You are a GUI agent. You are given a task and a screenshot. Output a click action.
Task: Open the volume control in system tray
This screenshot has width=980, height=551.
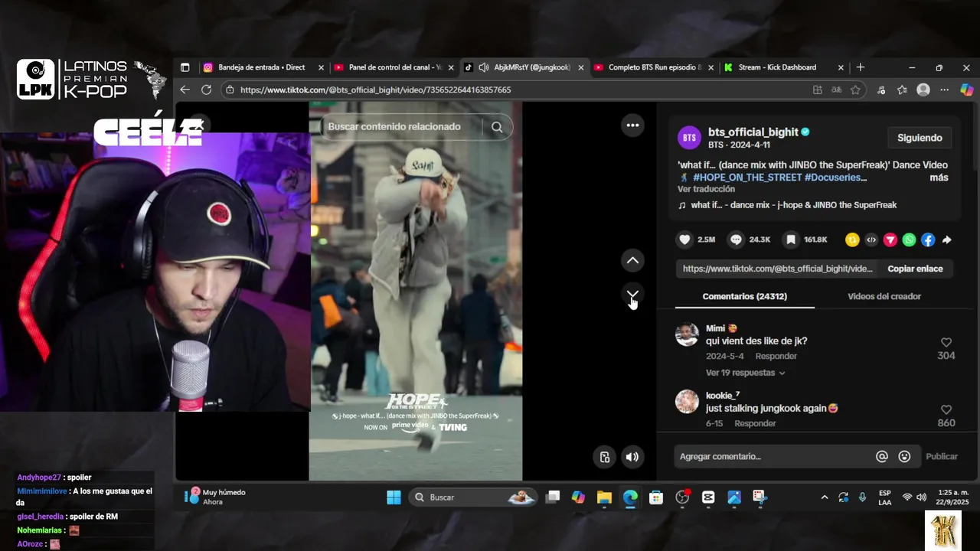tap(921, 497)
